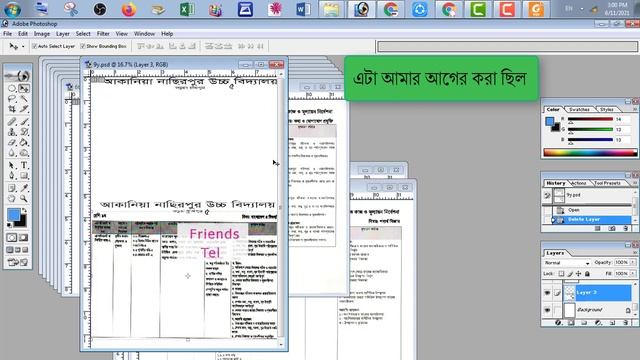This screenshot has width=640, height=360.
Task: Select the Healing Brush tool
Action: pyautogui.click(x=12, y=122)
